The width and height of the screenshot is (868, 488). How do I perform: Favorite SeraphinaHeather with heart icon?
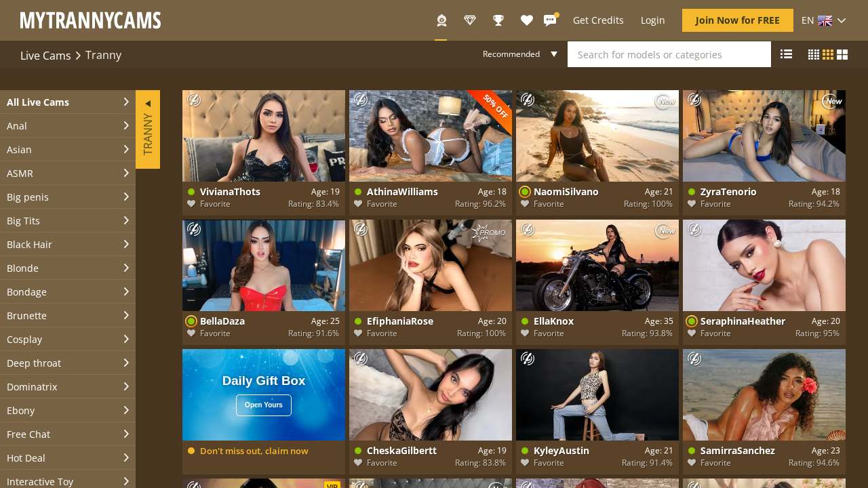click(x=692, y=333)
